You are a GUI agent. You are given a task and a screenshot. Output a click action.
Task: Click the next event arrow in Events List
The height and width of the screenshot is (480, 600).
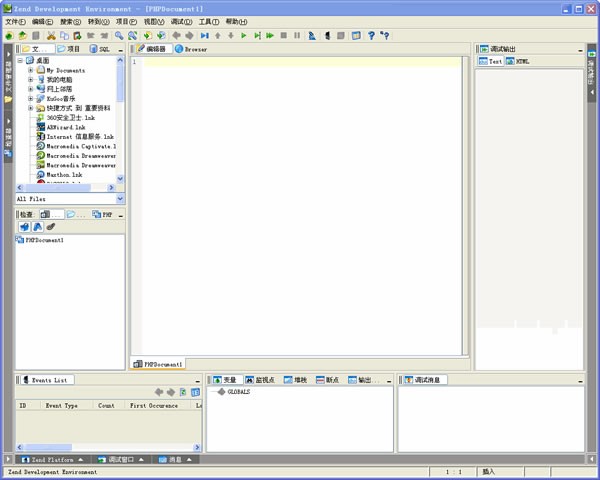171,392
